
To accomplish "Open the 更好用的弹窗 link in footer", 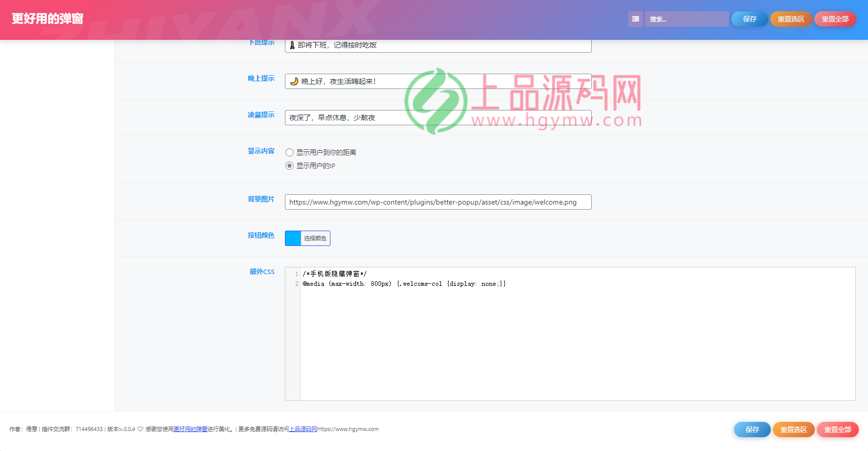I will 190,429.
